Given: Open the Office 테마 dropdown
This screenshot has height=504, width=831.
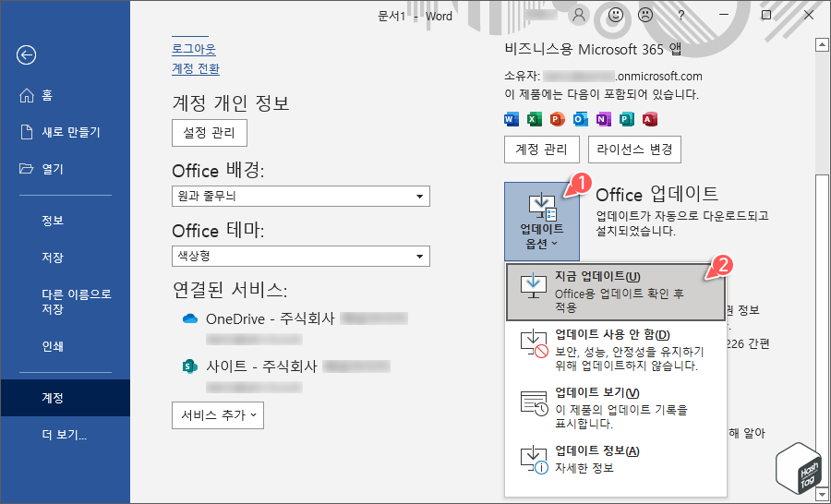Looking at the screenshot, I should coord(300,256).
